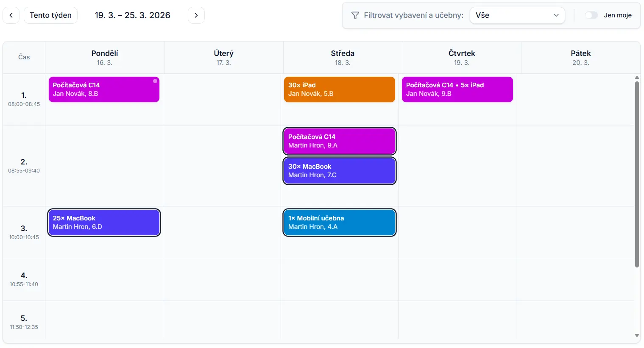Open Počítačová C14 booking for Martin Hron 9.A

[339, 141]
